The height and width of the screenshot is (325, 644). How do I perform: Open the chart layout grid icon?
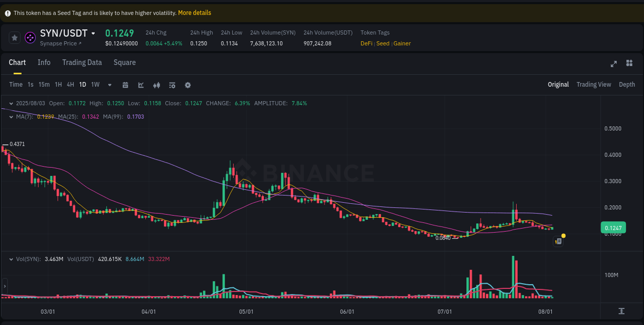(629, 63)
